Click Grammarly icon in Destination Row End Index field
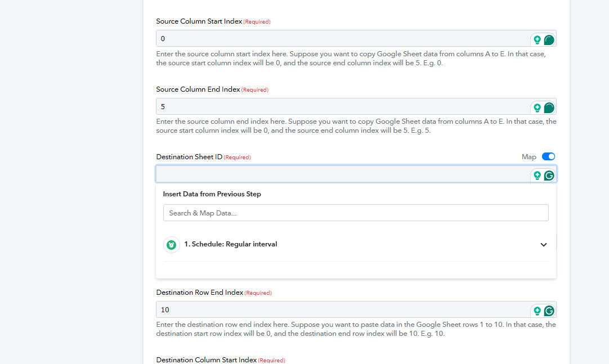This screenshot has height=364, width=609. coord(549,311)
